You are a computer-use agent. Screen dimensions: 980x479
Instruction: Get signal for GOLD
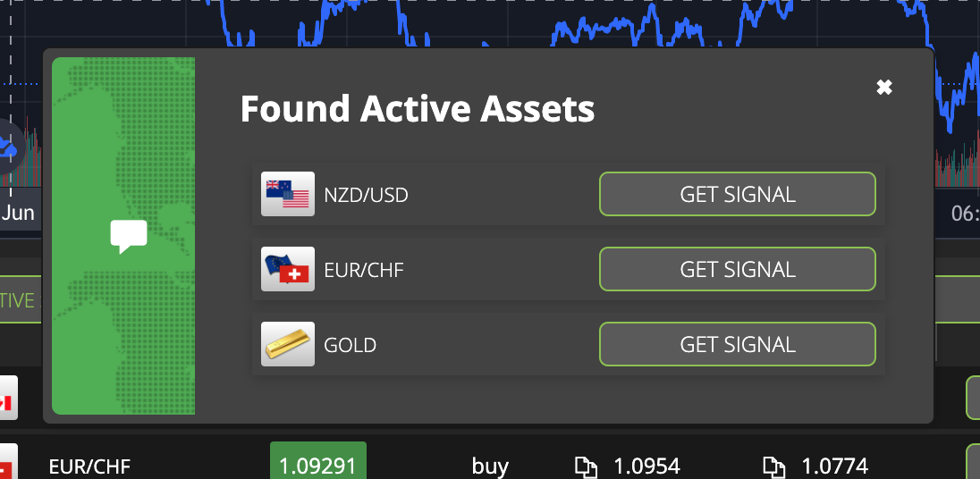click(x=738, y=344)
